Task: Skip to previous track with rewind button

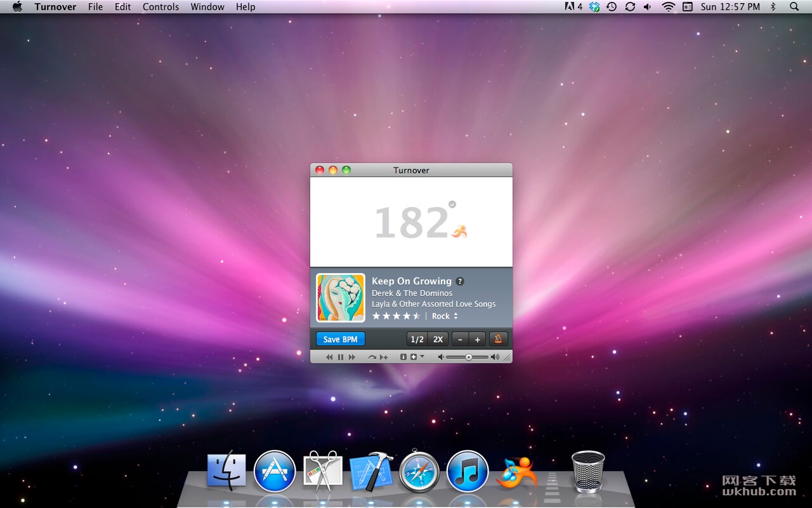Action: 329,358
